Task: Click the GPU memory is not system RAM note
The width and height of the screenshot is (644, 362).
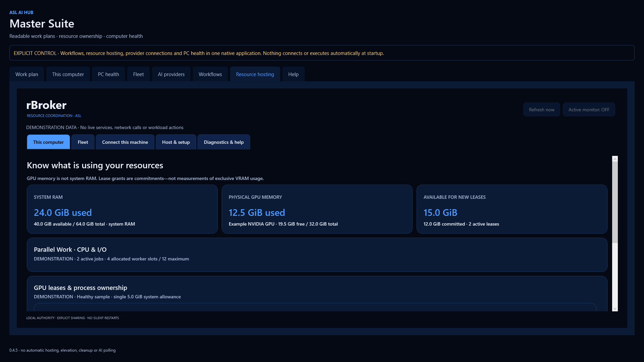Action: coord(145,178)
